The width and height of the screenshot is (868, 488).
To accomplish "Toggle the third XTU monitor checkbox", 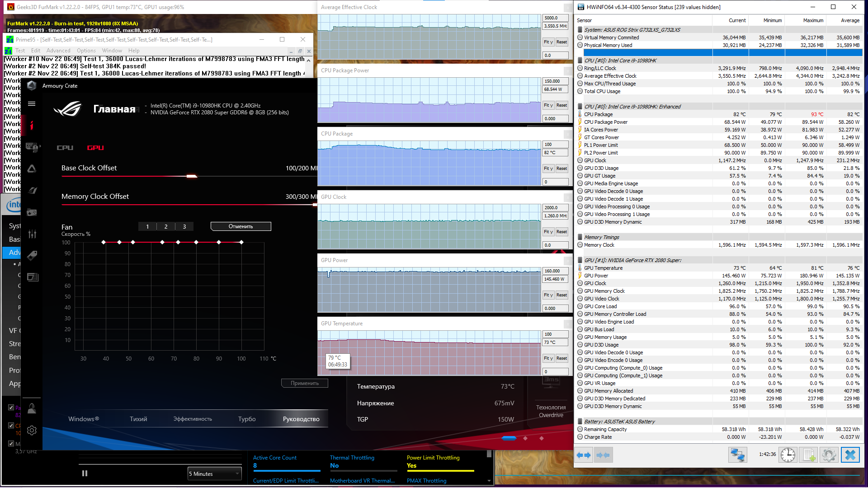I will pos(11,443).
